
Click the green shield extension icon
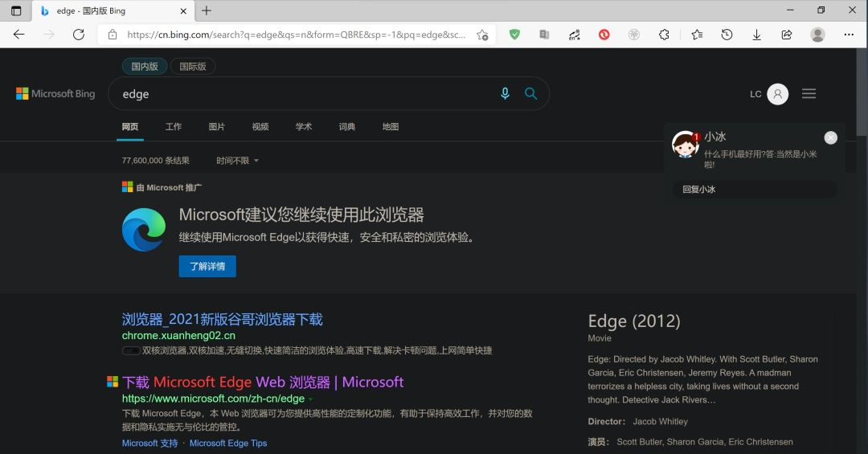pyautogui.click(x=515, y=35)
